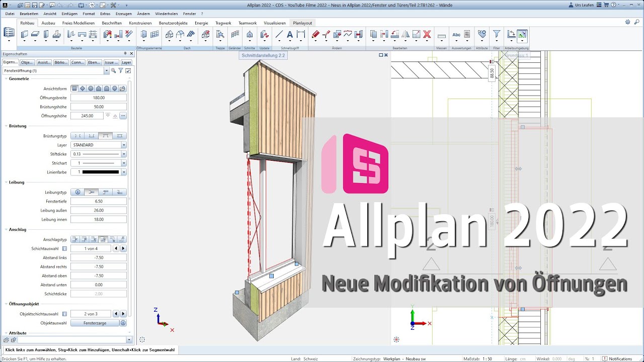Select the Abc Auswertungen tool
This screenshot has width=644, height=362.
pyautogui.click(x=456, y=35)
